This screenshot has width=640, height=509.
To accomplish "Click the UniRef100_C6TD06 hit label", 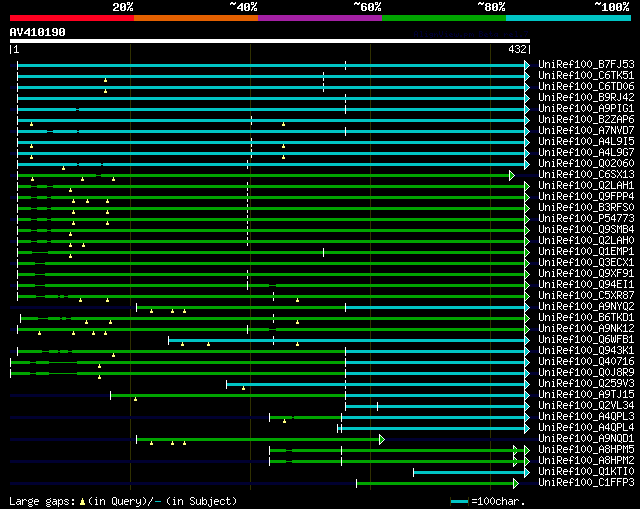I will click(x=586, y=87).
